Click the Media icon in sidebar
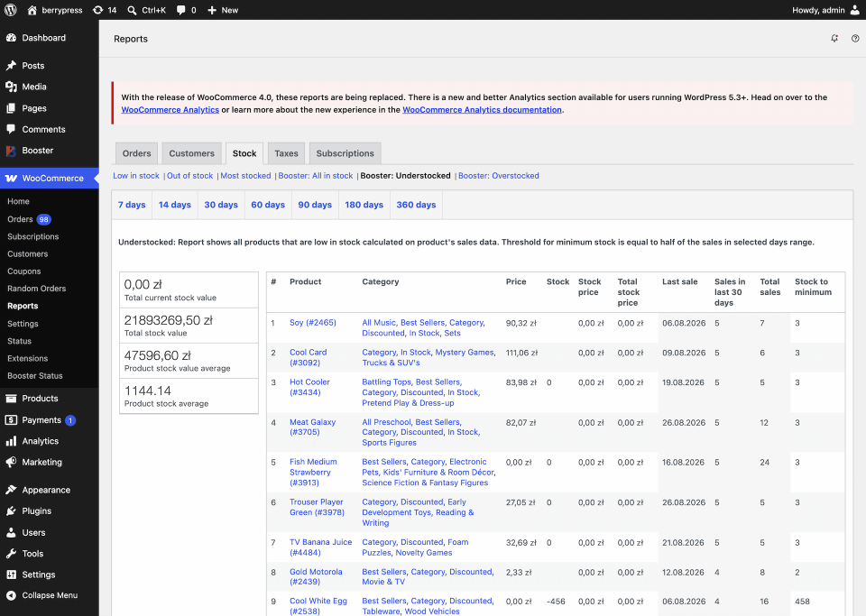Image resolution: width=866 pixels, height=616 pixels. coord(11,87)
